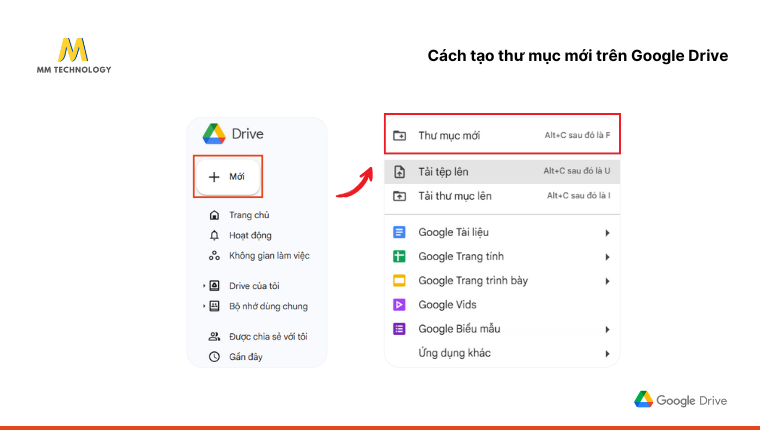Click shortcut text "Alt+C sau đó là F"
Image resolution: width=760 pixels, height=430 pixels.
577,135
